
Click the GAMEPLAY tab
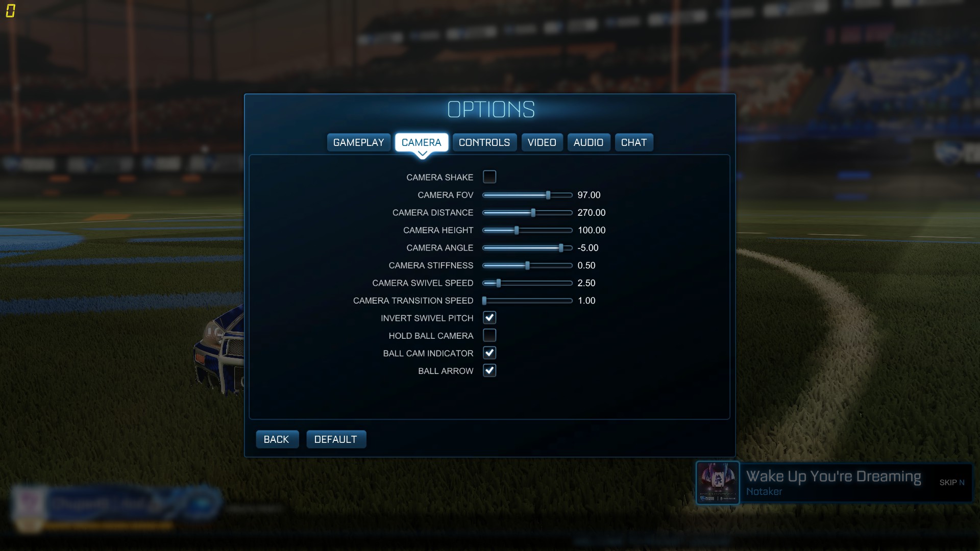pyautogui.click(x=357, y=142)
